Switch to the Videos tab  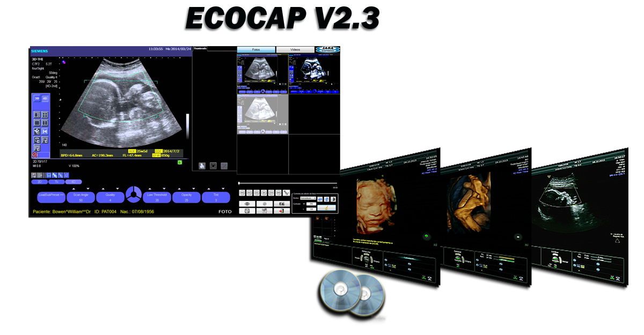[295, 49]
